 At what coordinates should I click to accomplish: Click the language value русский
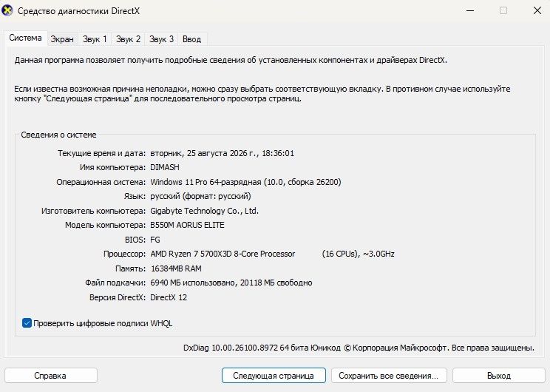[200, 196]
